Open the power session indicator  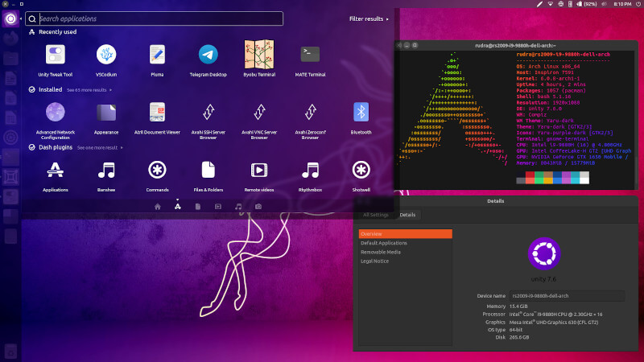tap(638, 4)
